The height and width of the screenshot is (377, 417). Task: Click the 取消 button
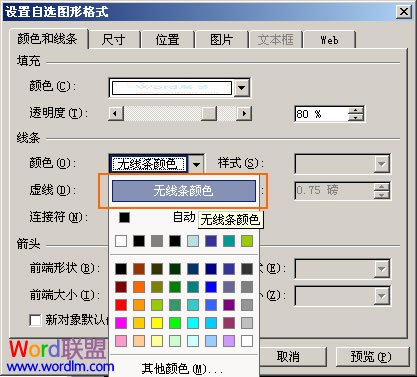click(x=288, y=357)
